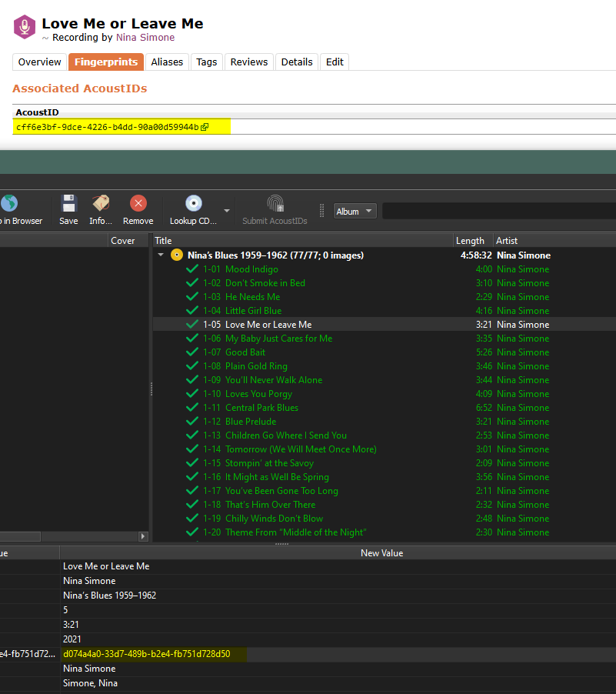Click the Save disk icon
The image size is (616, 694).
point(68,204)
